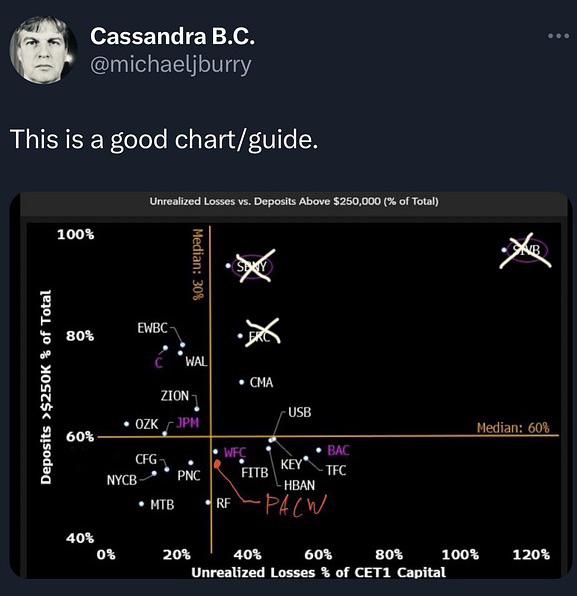577x596 pixels.
Task: Click the crossed-out SBNY label
Action: [252, 266]
